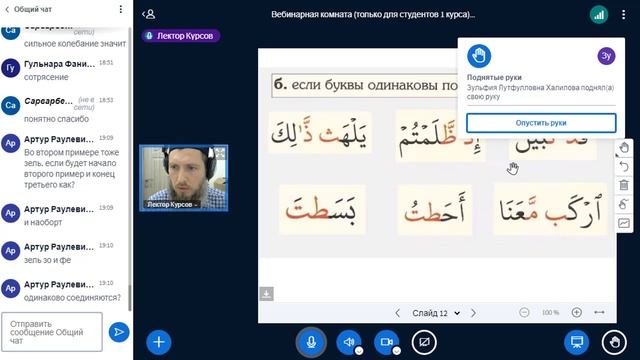The height and width of the screenshot is (360, 640).
Task: Click the message input field
Action: (52, 332)
